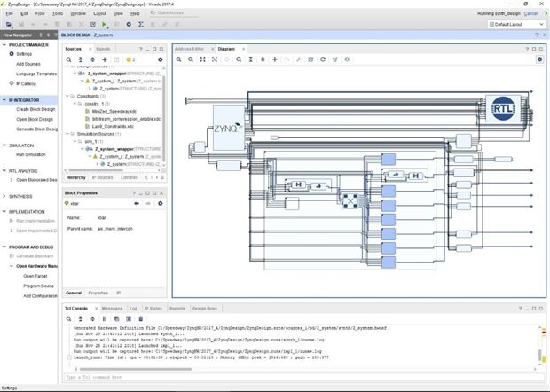Image resolution: width=550 pixels, height=392 pixels.
Task: Collapse the IP INTEGRATOR section
Action: pos(4,100)
